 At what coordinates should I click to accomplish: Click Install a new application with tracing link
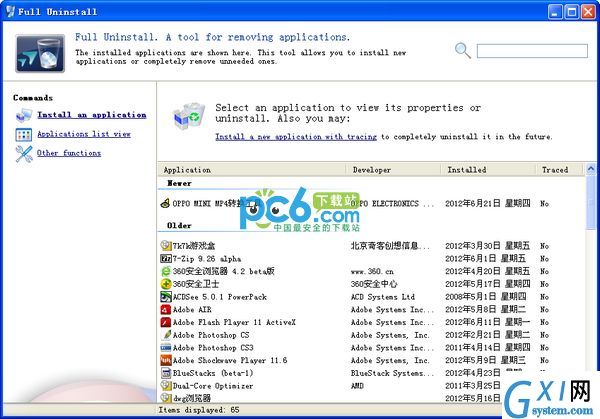[296, 137]
